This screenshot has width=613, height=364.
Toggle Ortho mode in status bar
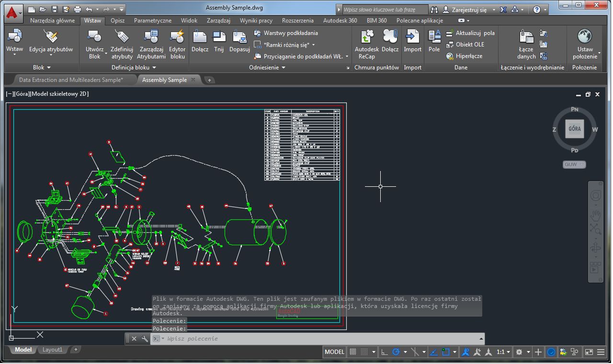point(384,352)
